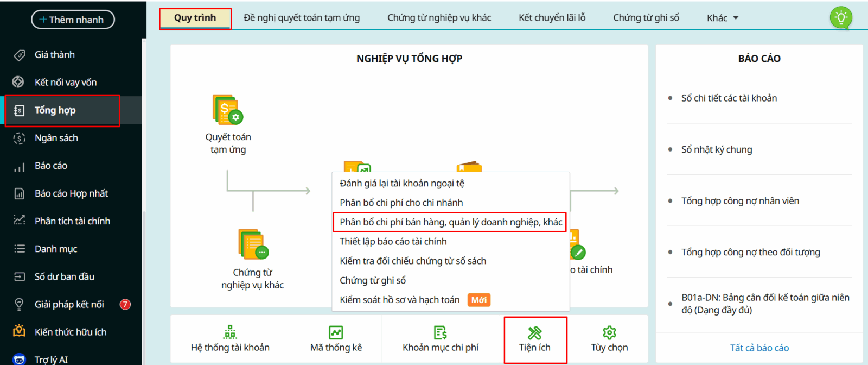The width and height of the screenshot is (868, 365).
Task: Click the Danh mục label in sidebar
Action: 56,249
